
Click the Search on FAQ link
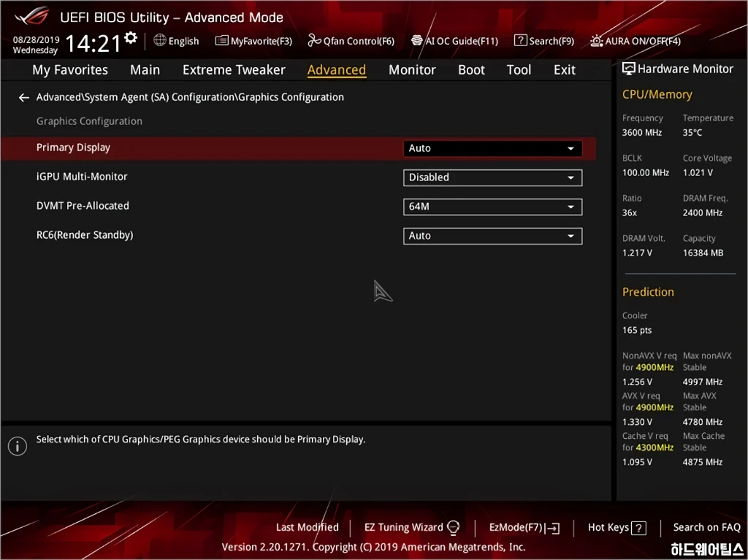(x=706, y=528)
